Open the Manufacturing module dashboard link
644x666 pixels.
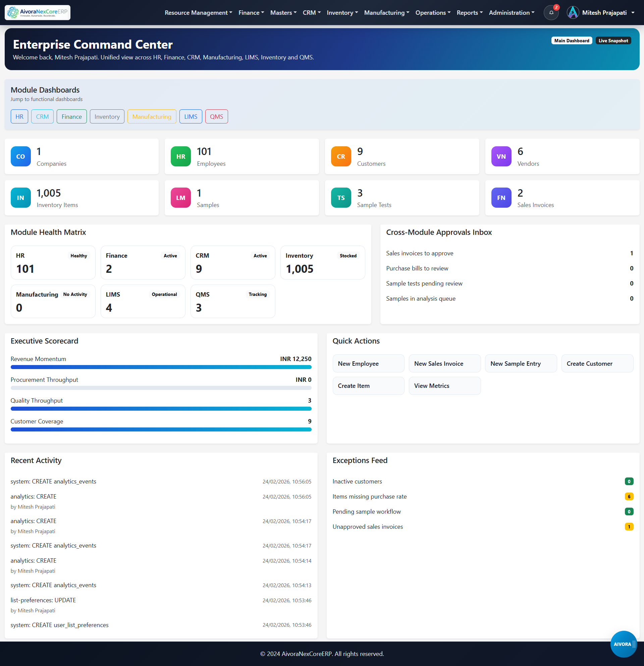pos(152,116)
